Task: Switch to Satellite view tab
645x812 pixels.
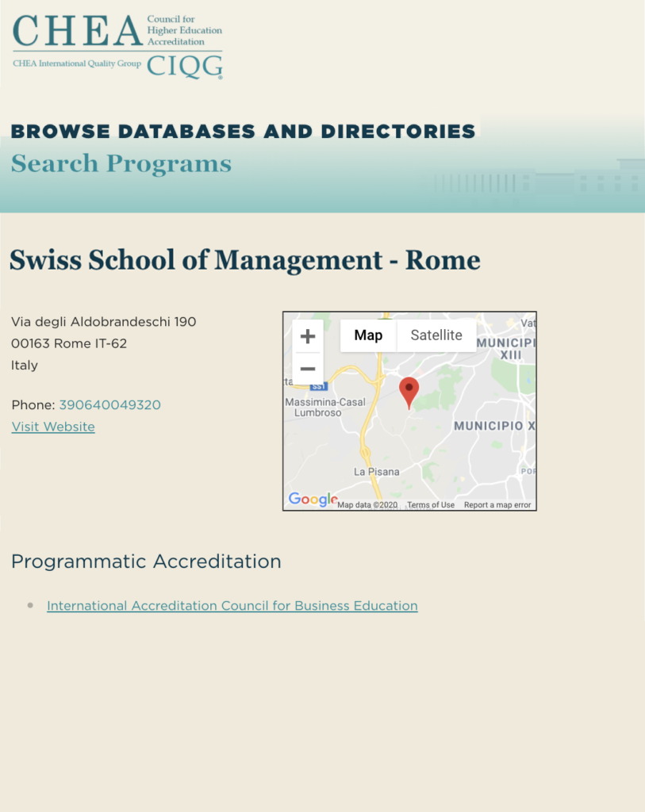Action: [436, 335]
